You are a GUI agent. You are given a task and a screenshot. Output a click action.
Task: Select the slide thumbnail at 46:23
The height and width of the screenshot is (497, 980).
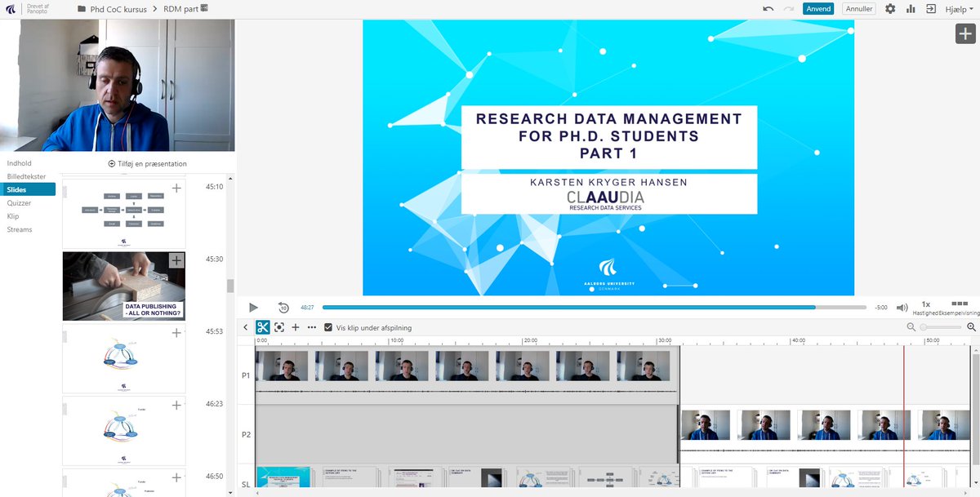pos(124,431)
